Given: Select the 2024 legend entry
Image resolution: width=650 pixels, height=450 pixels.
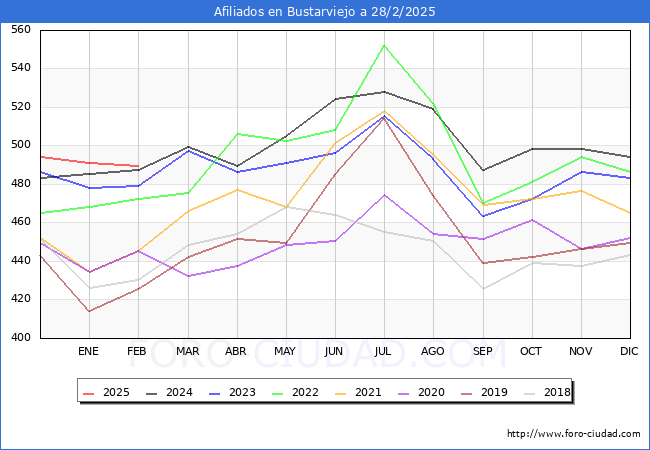Looking at the screenshot, I should point(169,392).
